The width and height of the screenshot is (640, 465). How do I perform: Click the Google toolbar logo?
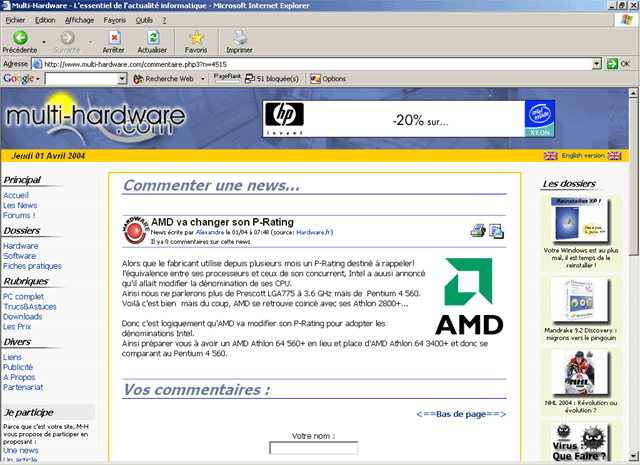click(18, 78)
